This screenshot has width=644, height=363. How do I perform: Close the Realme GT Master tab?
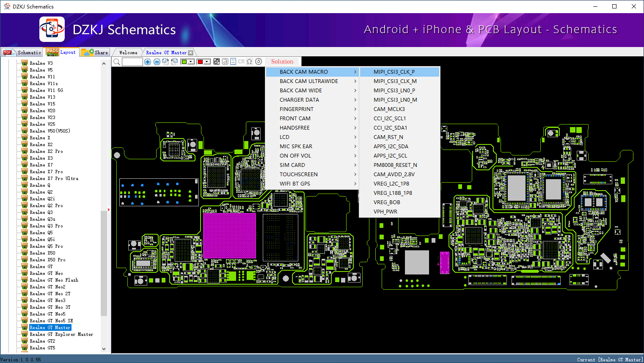click(x=191, y=53)
